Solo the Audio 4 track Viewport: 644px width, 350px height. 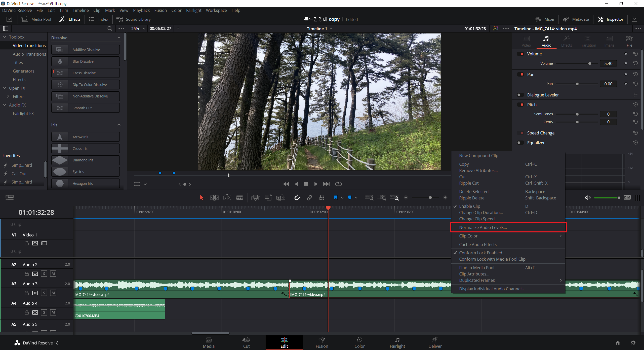44,312
